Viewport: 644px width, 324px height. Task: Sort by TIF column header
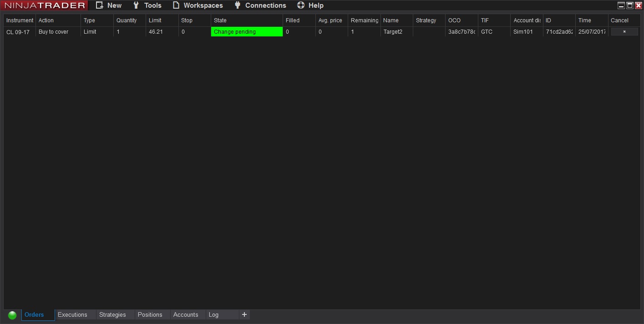click(494, 20)
